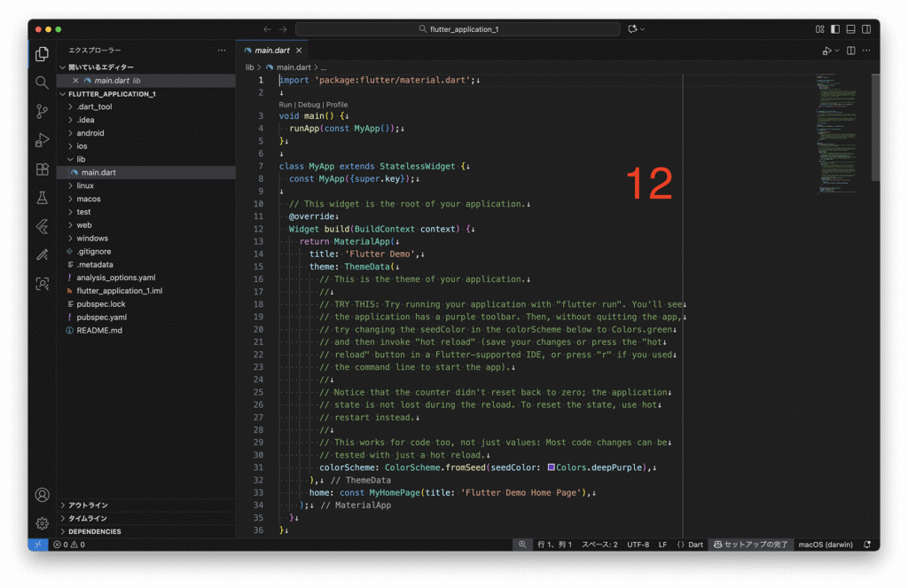Open pubspec.yaml in the file tree

coord(101,317)
